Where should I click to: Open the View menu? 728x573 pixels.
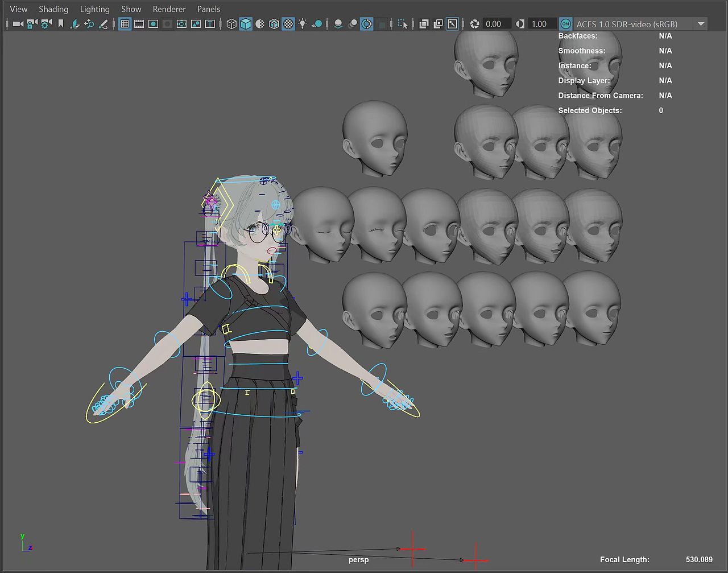19,9
